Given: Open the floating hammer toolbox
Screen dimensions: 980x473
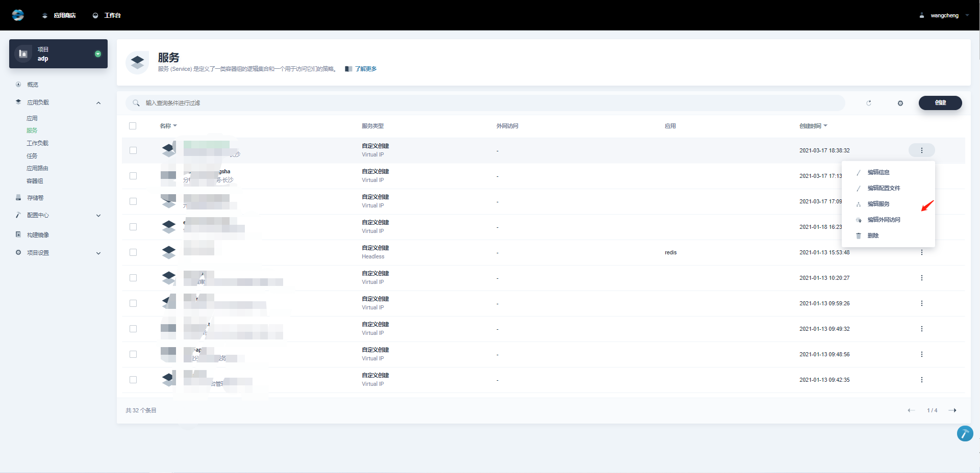Looking at the screenshot, I should 965,433.
